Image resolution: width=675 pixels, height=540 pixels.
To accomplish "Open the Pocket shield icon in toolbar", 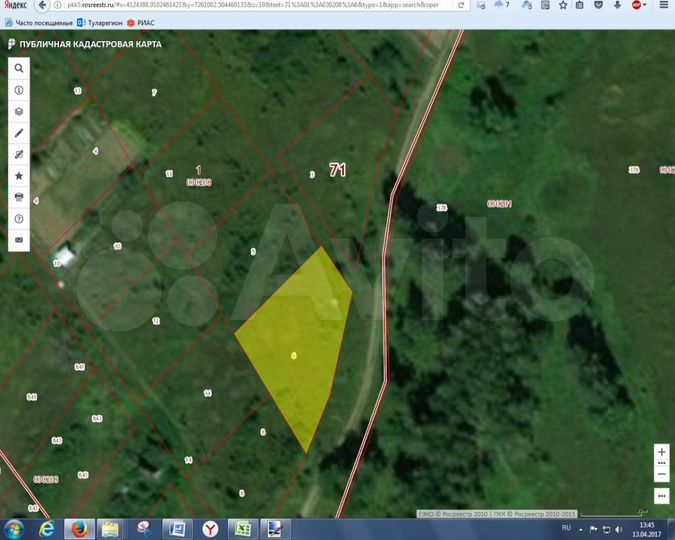I will 598,5.
